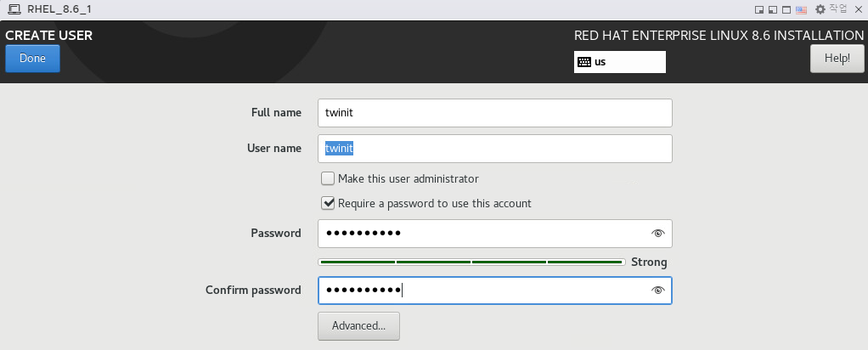Click the 작업 menu label
Viewport: 868px width, 350px height.
point(838,8)
